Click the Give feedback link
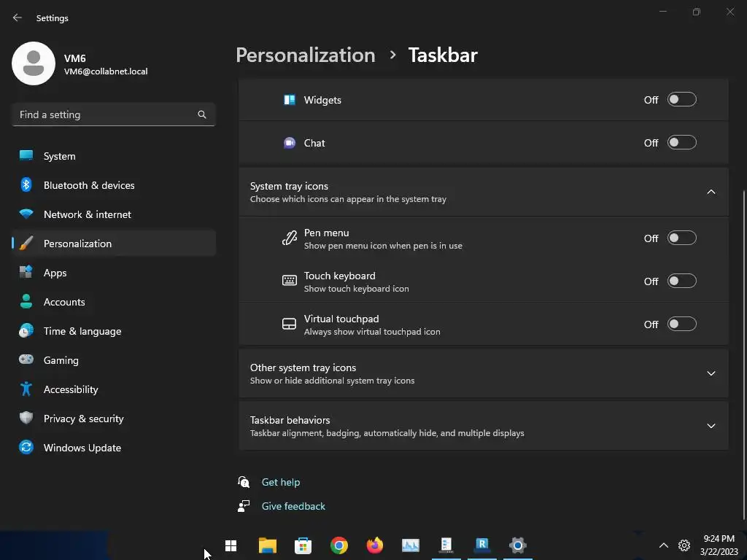This screenshot has width=747, height=560. pyautogui.click(x=293, y=506)
